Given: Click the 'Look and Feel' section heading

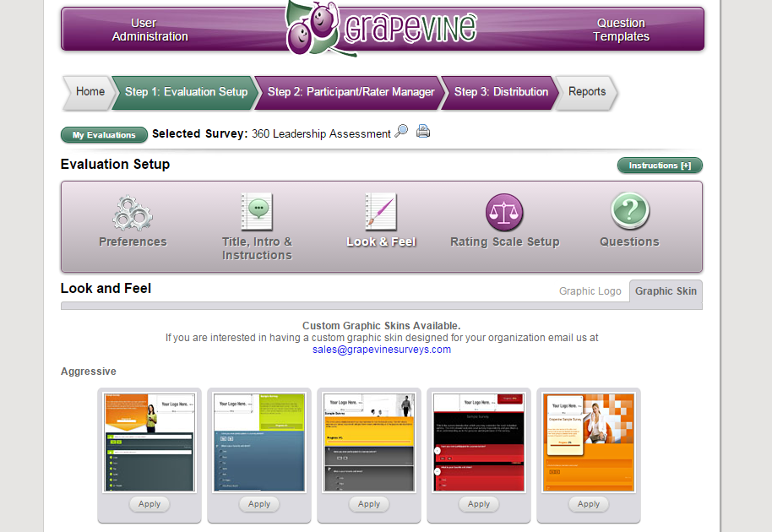Looking at the screenshot, I should click(106, 289).
